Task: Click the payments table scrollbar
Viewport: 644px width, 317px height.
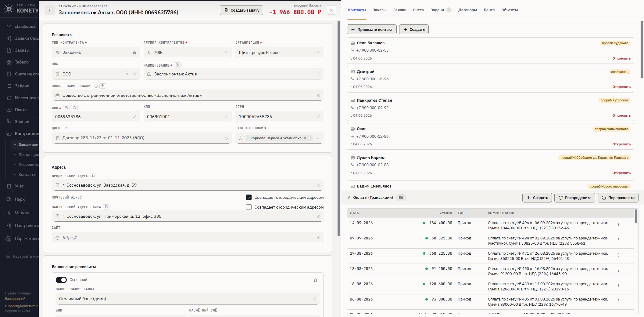Action: [636, 216]
